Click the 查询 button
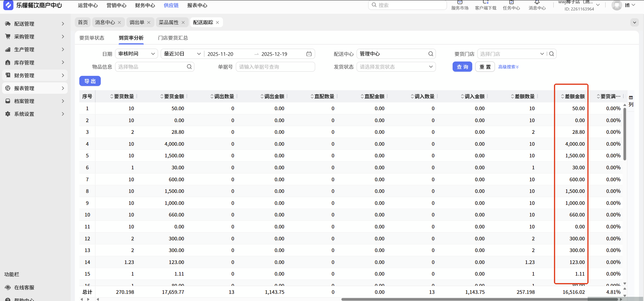 (462, 67)
